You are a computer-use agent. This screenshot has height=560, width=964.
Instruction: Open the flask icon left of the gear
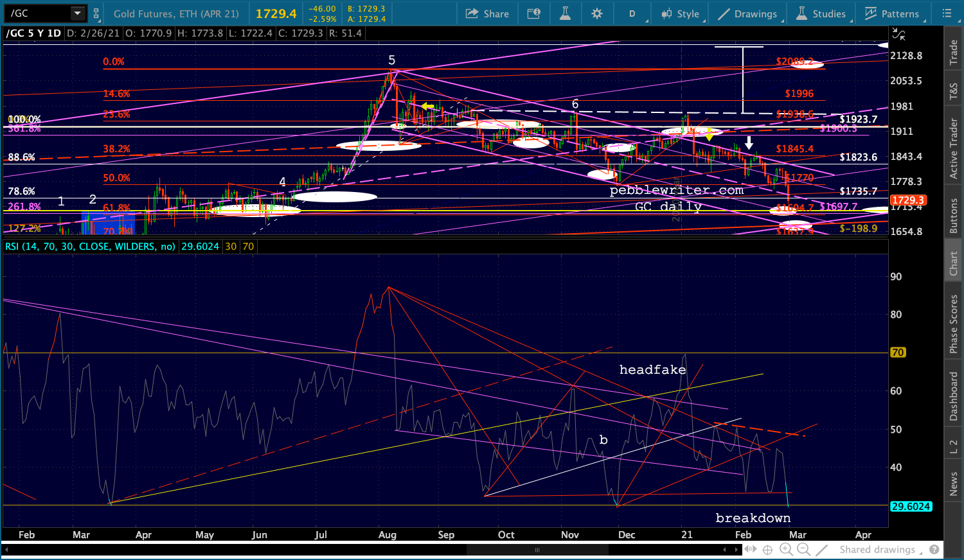coord(566,13)
